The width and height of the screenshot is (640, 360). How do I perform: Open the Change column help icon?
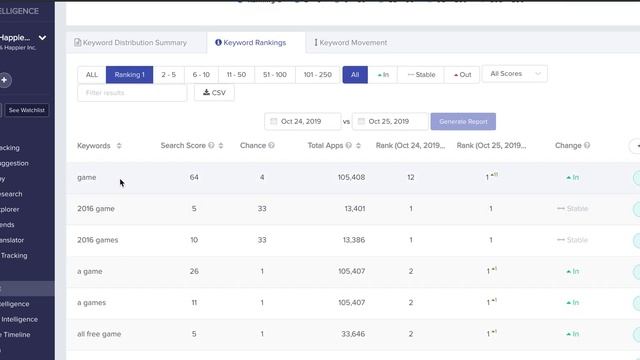pos(587,145)
